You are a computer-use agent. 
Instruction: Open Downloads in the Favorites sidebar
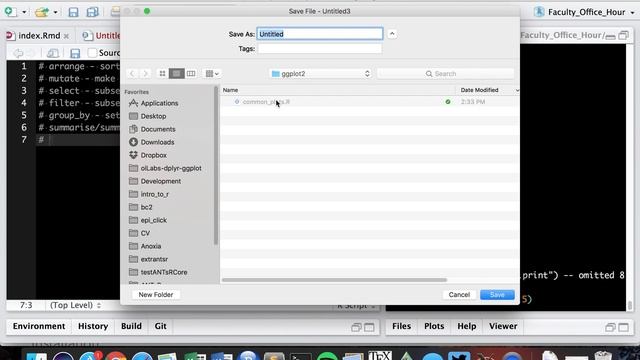pos(157,142)
